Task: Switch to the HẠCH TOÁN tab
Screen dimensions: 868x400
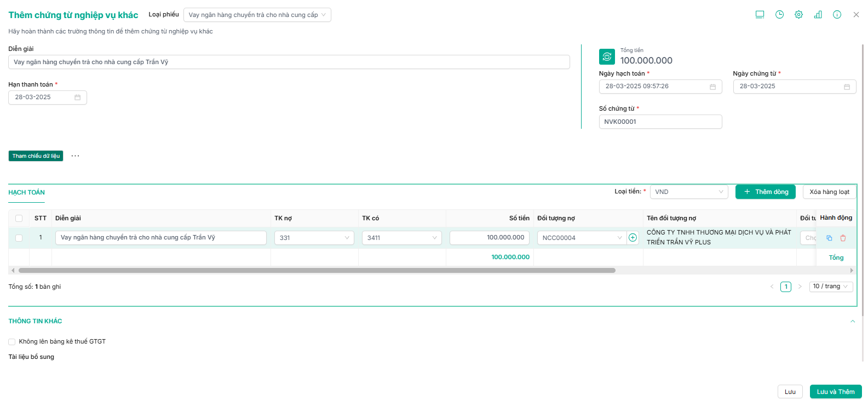Action: [x=26, y=192]
